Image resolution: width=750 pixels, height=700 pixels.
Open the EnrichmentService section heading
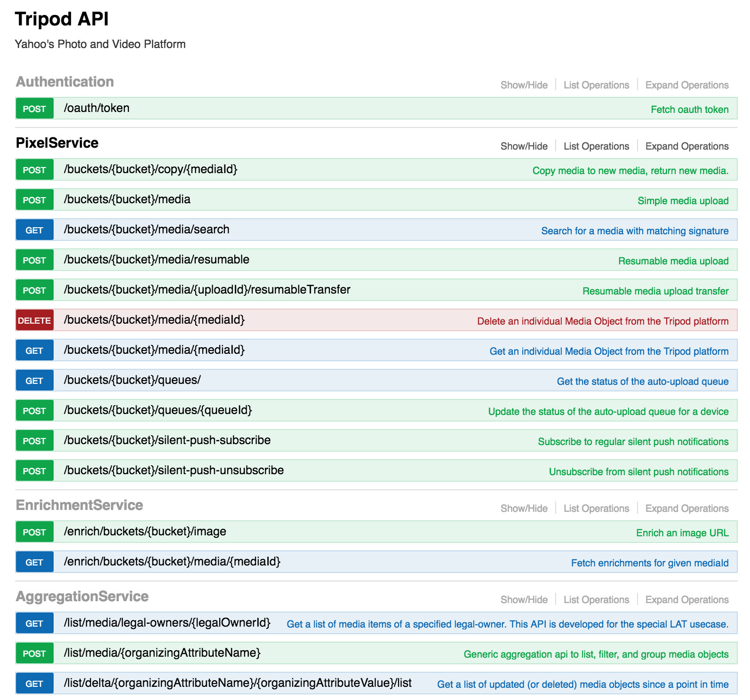pos(80,505)
